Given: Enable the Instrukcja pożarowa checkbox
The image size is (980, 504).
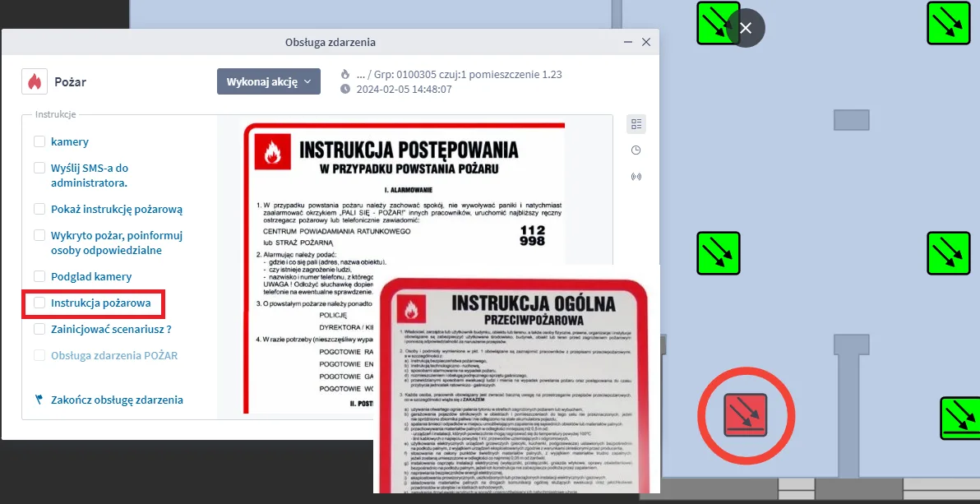Looking at the screenshot, I should tap(38, 303).
